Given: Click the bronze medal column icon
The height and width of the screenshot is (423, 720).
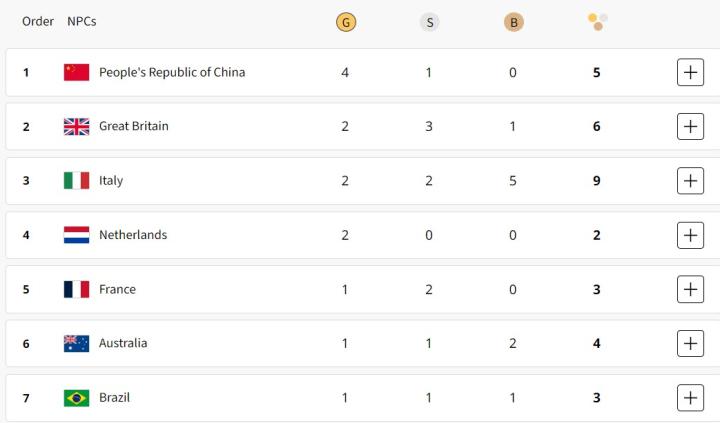Looking at the screenshot, I should (x=513, y=22).
